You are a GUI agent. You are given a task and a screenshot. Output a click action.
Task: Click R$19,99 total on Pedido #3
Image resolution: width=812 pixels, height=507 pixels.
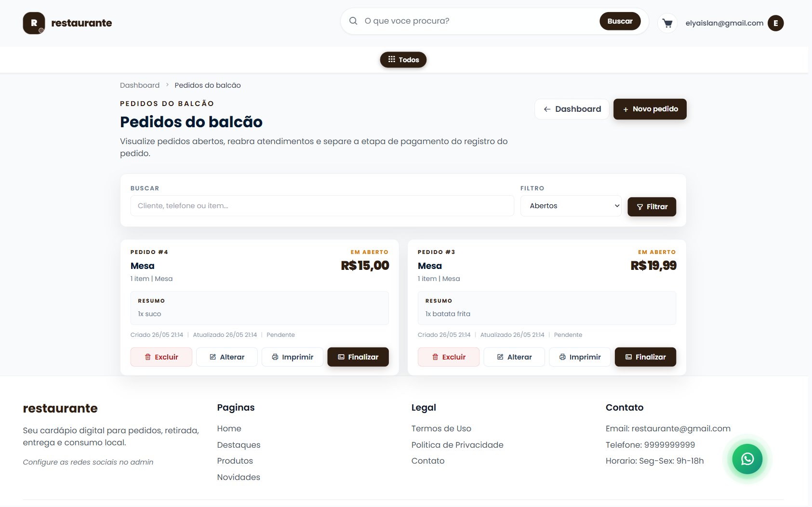coord(653,266)
